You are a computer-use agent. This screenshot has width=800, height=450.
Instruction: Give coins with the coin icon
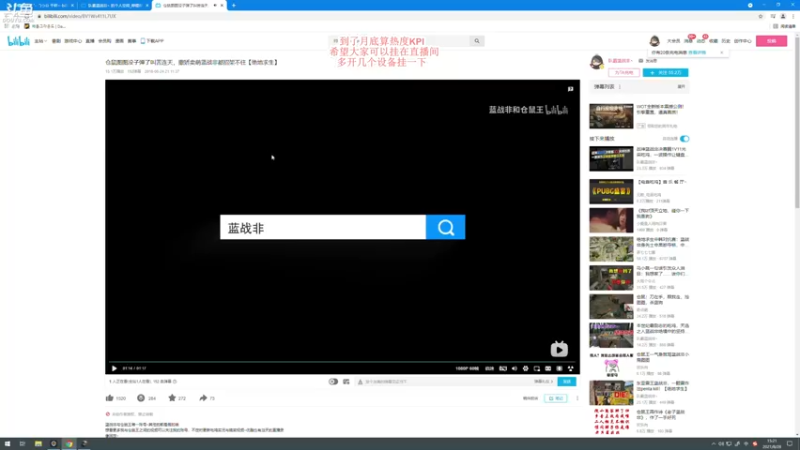point(141,398)
